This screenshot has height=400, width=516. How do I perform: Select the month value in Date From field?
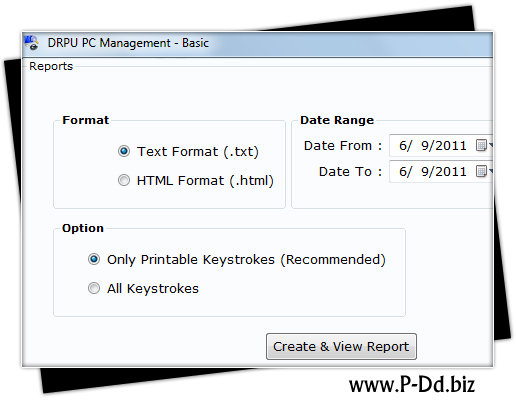point(405,146)
